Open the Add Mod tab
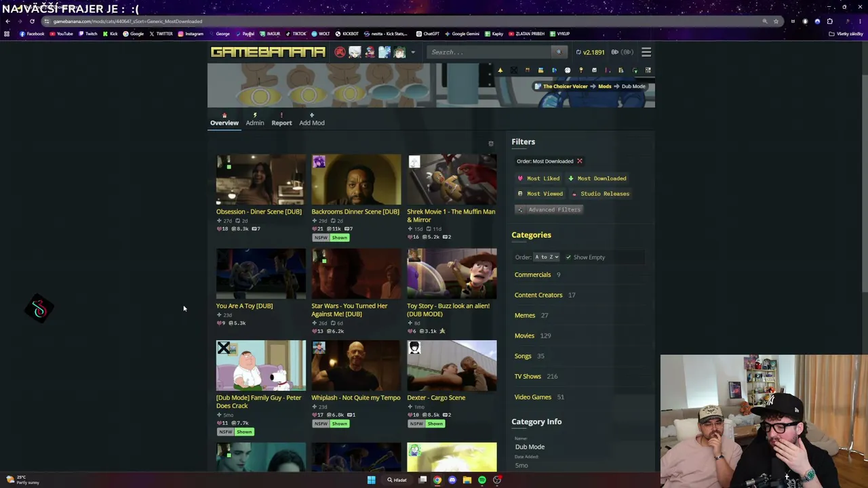Image resolution: width=868 pixels, height=488 pixels. tap(312, 120)
